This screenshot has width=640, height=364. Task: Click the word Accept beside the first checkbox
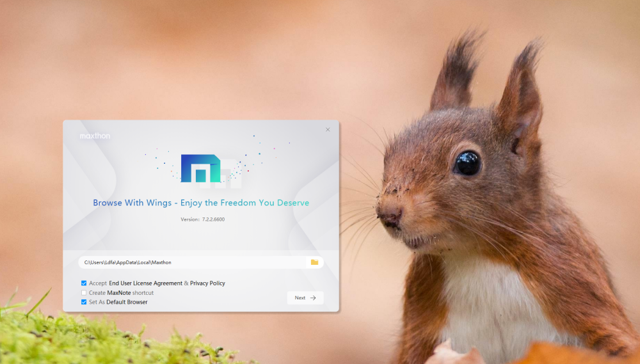(x=98, y=283)
